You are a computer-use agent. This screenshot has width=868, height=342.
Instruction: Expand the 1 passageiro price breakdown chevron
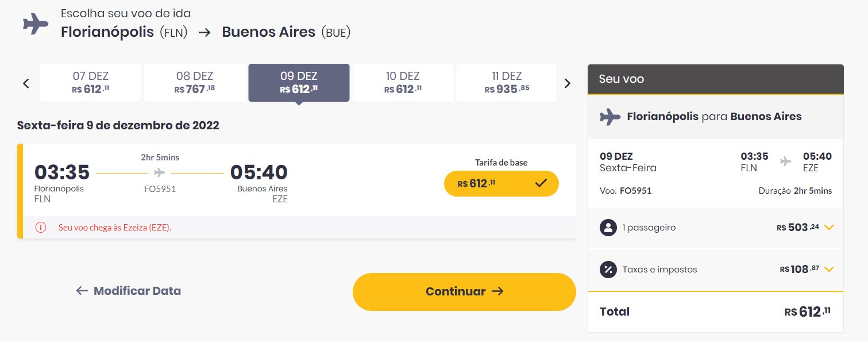tap(828, 228)
